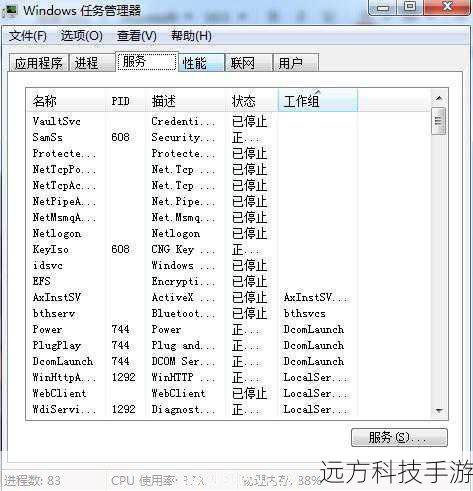Viewport: 473px width, 491px height.
Task: Sort by the 描述 column header
Action: [x=185, y=100]
